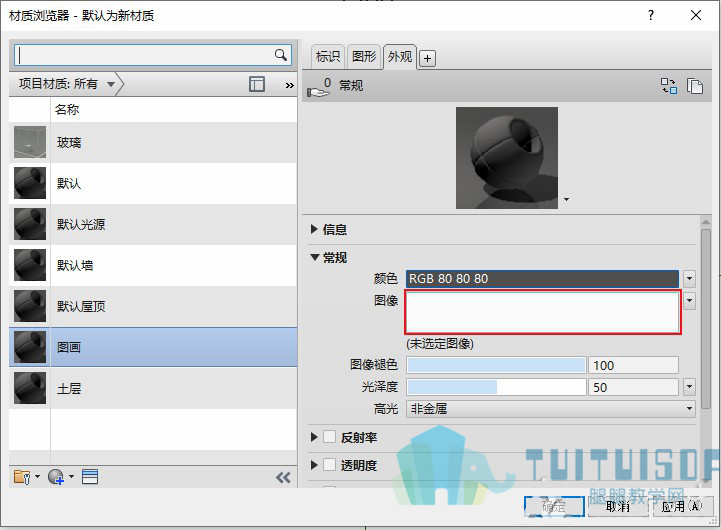Screen dimensions: 721x530
Task: Click the help question mark
Action: point(651,15)
